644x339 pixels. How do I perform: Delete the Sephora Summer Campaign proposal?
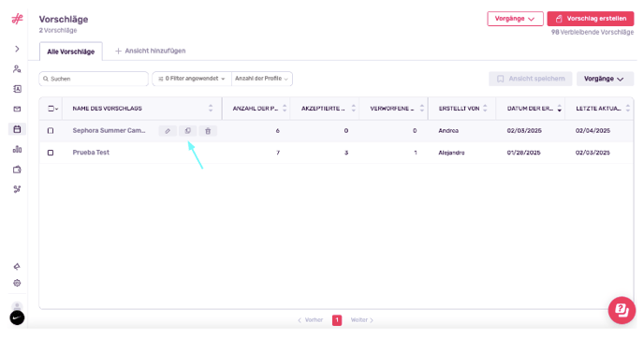click(208, 131)
